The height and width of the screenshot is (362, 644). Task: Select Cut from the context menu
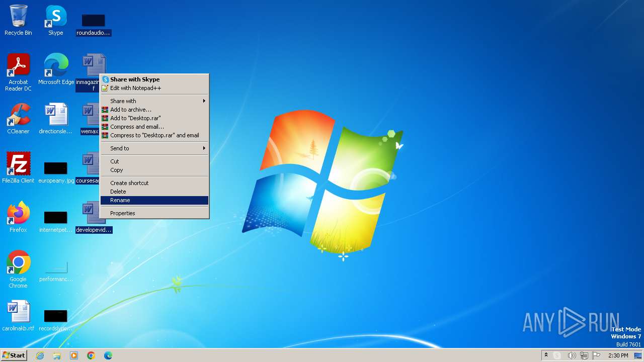point(154,161)
